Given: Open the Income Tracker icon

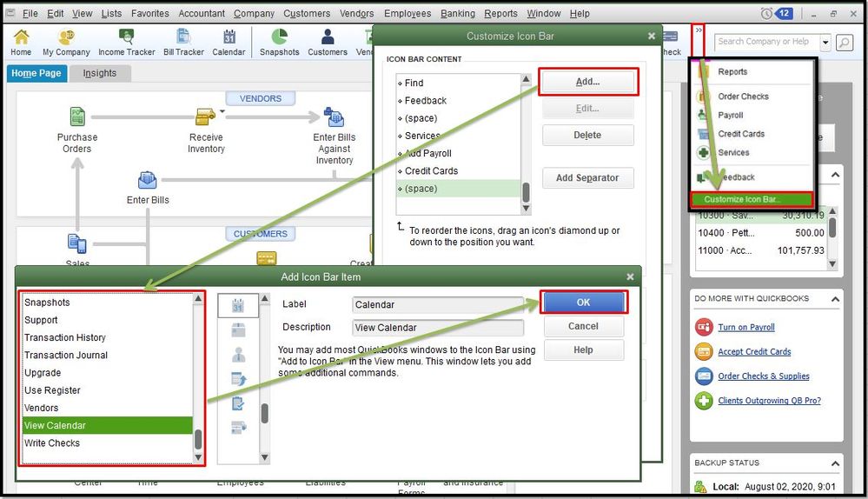Looking at the screenshot, I should [x=127, y=42].
